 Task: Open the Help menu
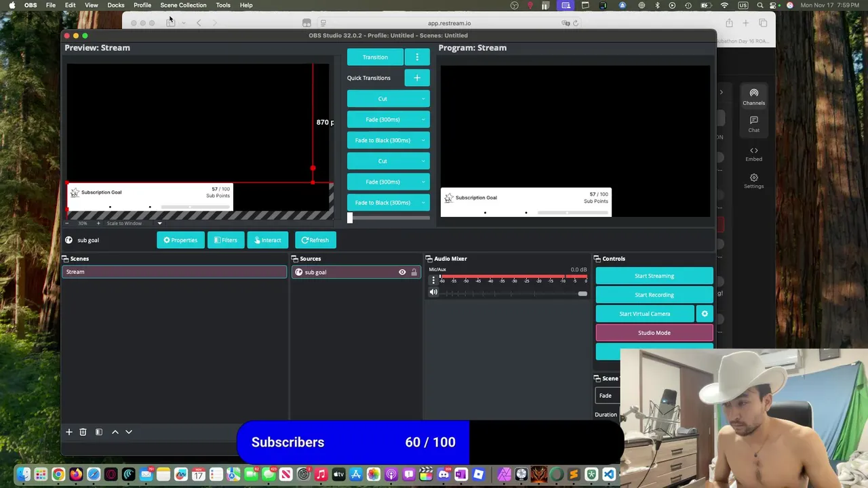coord(246,5)
